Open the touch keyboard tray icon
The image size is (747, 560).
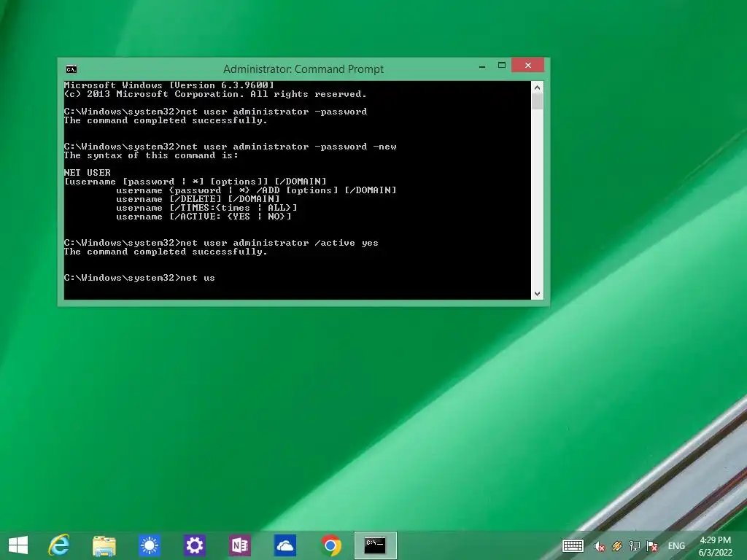(573, 545)
